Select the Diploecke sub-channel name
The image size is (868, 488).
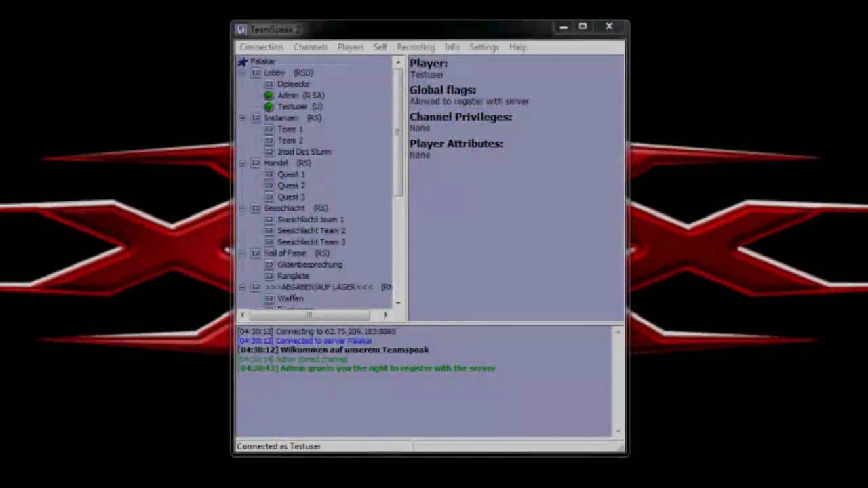pyautogui.click(x=294, y=84)
